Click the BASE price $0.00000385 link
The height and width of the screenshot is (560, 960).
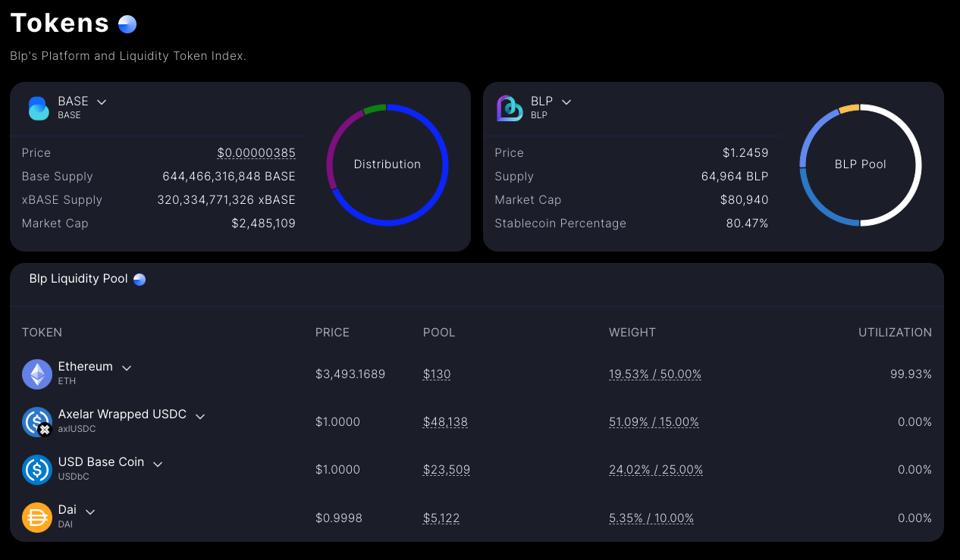(256, 153)
